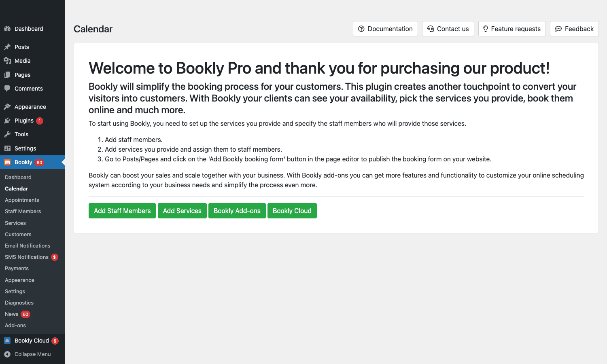Click the Bookly calendar icon in sidebar
Screen dimensions: 607x364
(x=7, y=162)
